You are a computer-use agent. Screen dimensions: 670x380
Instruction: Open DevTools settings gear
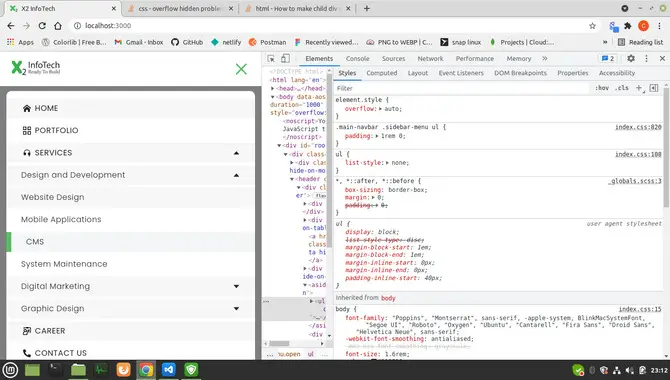[x=631, y=59]
